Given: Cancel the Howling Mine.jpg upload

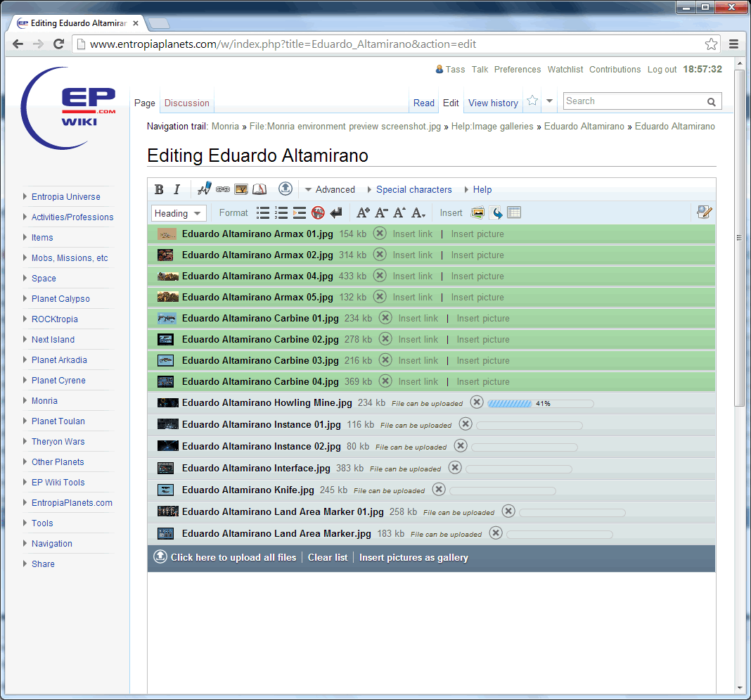Looking at the screenshot, I should [477, 402].
